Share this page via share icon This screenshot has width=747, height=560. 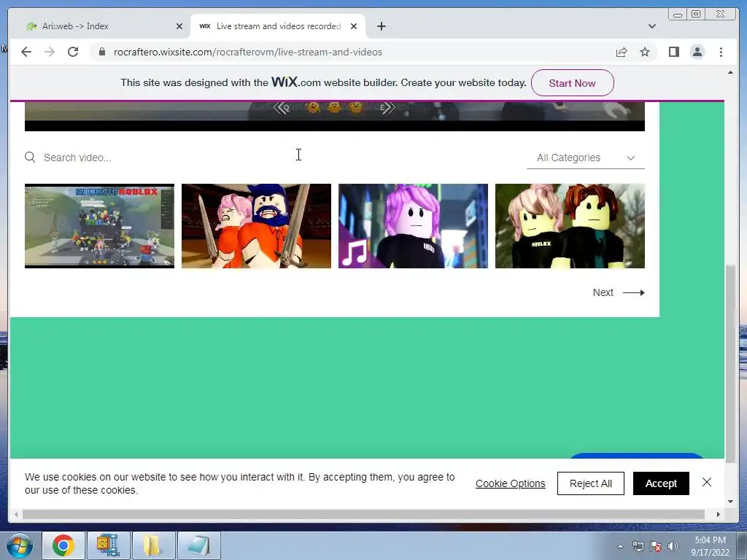tap(622, 52)
